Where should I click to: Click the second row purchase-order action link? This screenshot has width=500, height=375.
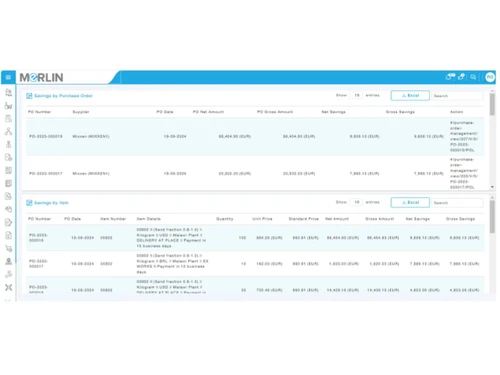pos(464,173)
